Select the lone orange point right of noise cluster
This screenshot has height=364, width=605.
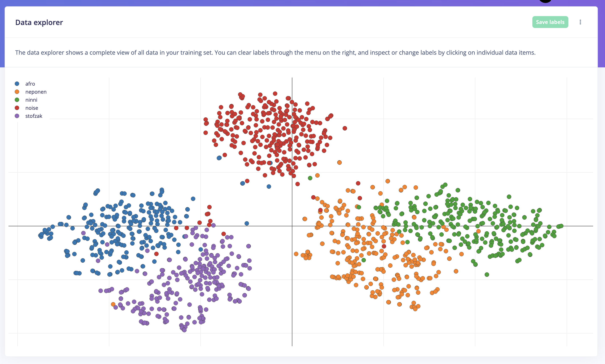(339, 162)
